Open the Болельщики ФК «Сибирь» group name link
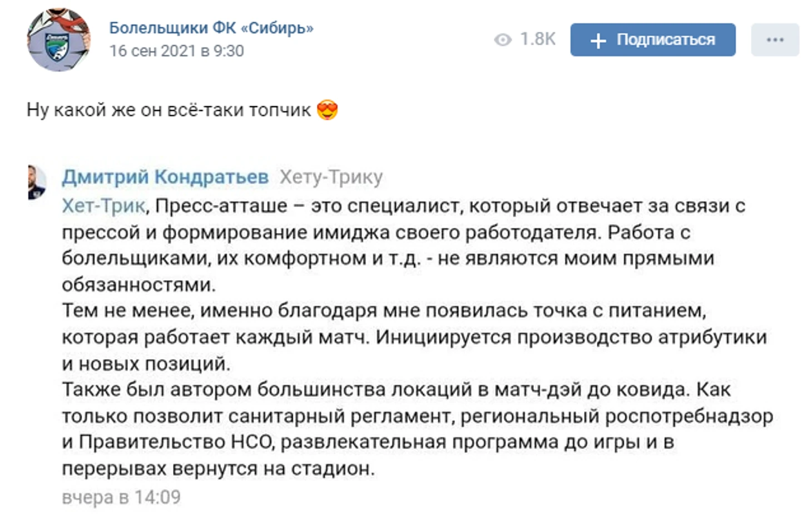Image resolution: width=812 pixels, height=521 pixels. click(x=211, y=28)
